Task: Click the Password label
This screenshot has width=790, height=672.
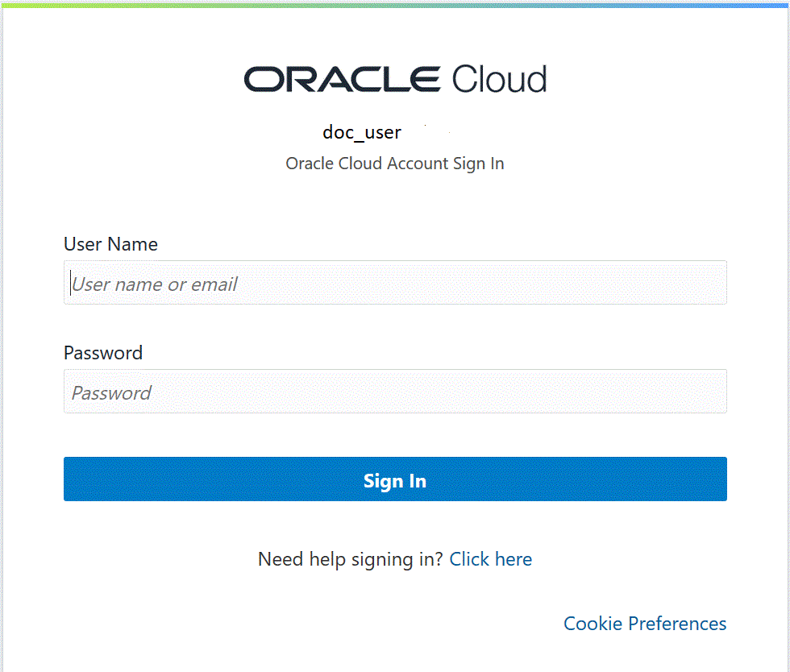Action: [x=103, y=353]
